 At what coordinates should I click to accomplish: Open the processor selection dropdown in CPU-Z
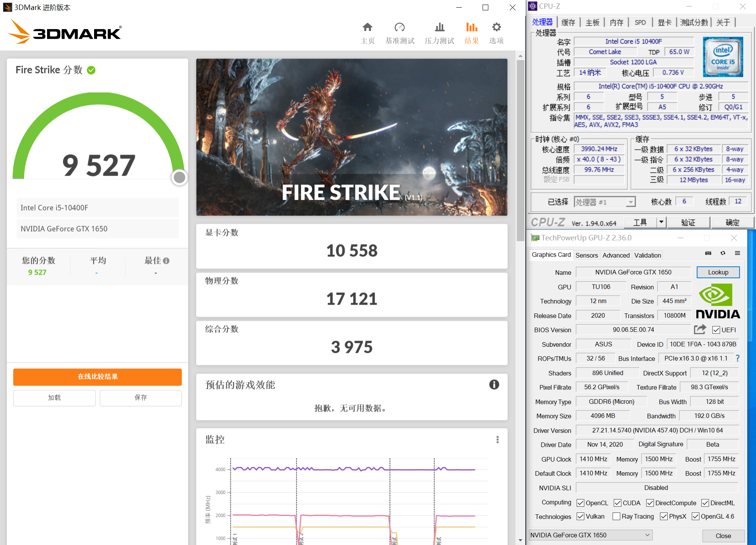coord(605,202)
